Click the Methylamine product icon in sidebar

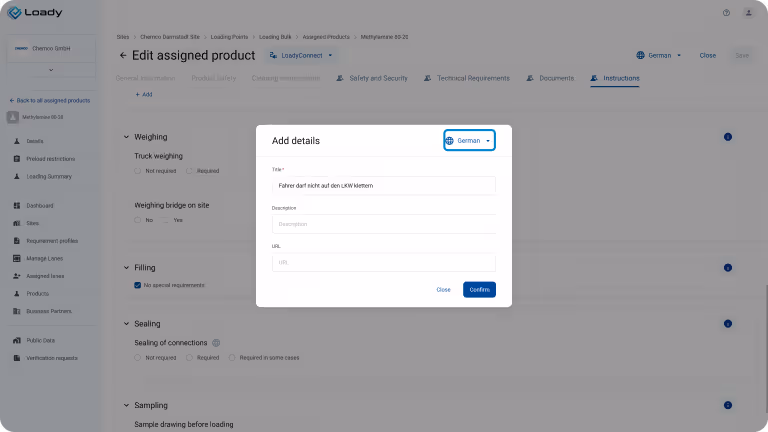[13, 117]
